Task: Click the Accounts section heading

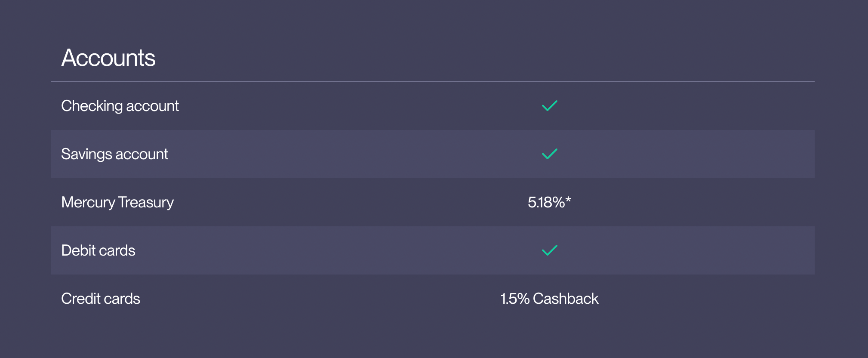Action: point(108,58)
